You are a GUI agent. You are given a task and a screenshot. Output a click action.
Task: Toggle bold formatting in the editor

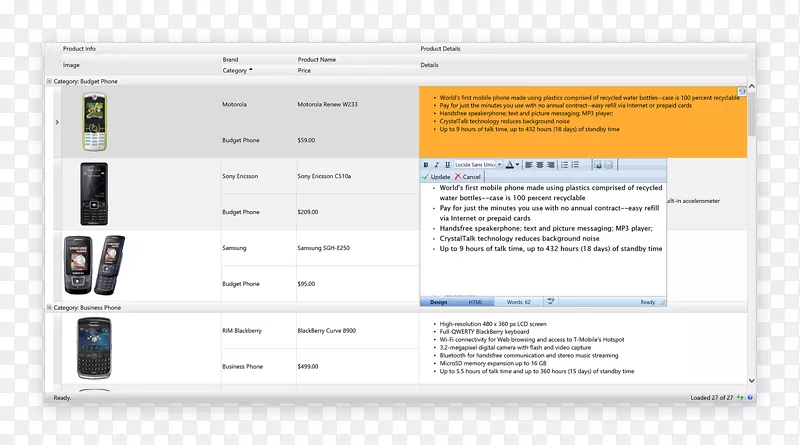pos(426,164)
